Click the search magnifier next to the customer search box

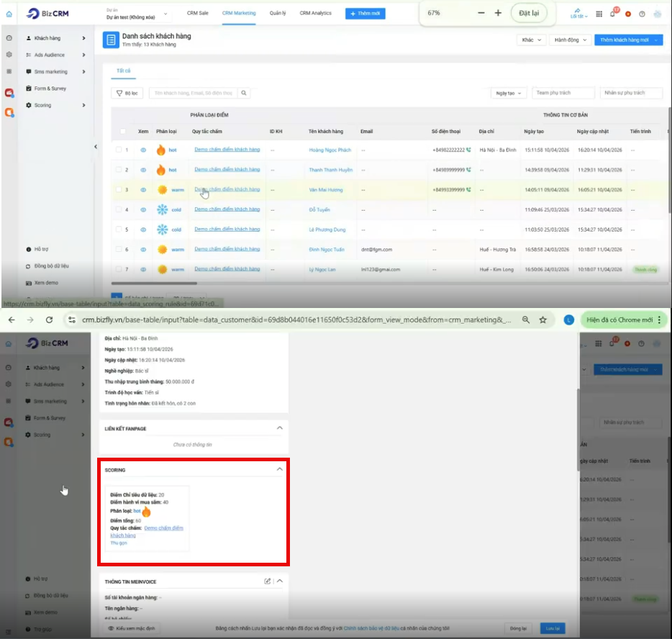pyautogui.click(x=244, y=93)
